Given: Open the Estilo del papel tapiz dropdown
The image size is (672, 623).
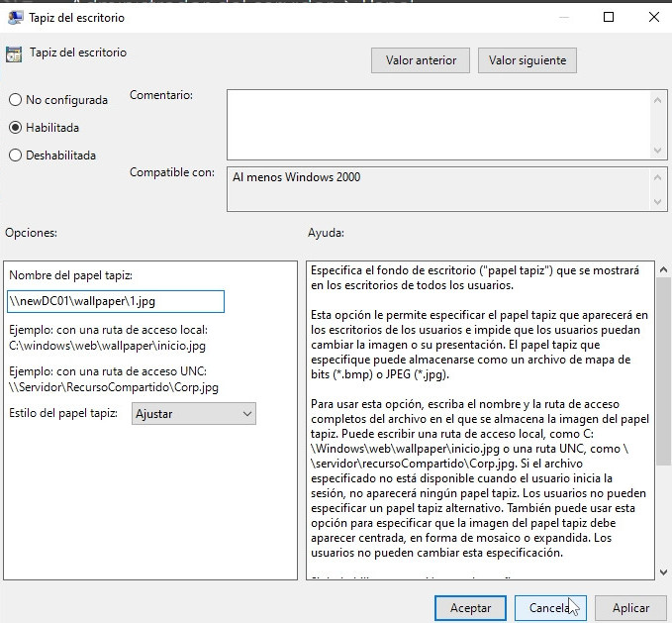Looking at the screenshot, I should (x=194, y=414).
